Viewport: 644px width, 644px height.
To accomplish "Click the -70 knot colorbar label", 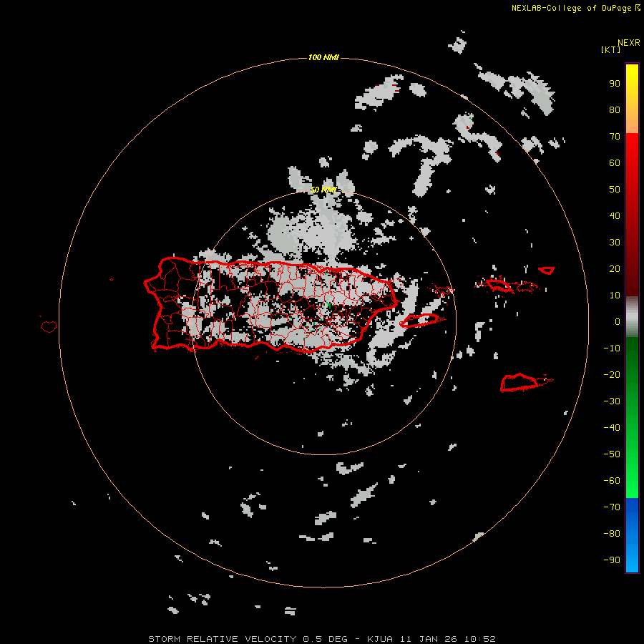I will (x=612, y=507).
